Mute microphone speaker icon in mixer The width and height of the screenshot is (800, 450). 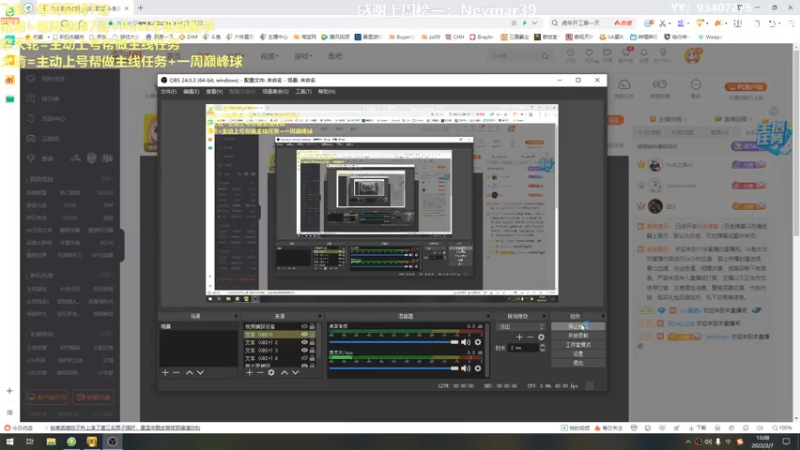tap(465, 368)
